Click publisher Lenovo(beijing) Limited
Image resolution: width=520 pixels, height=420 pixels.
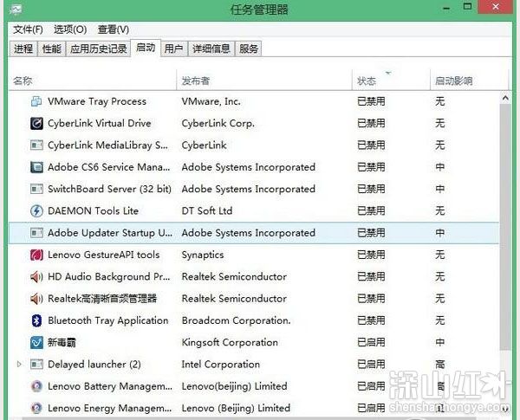pyautogui.click(x=235, y=386)
